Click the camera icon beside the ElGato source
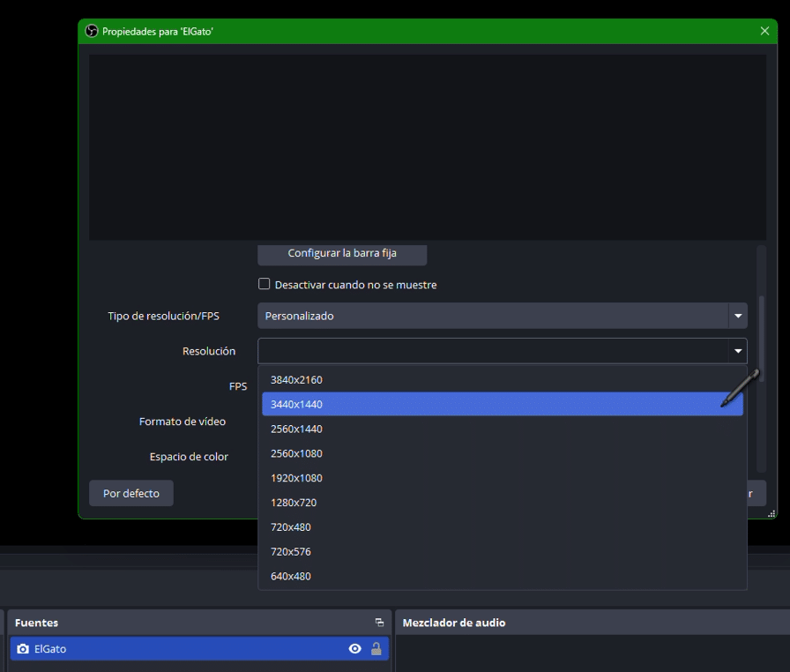Image resolution: width=790 pixels, height=672 pixels. (x=23, y=649)
